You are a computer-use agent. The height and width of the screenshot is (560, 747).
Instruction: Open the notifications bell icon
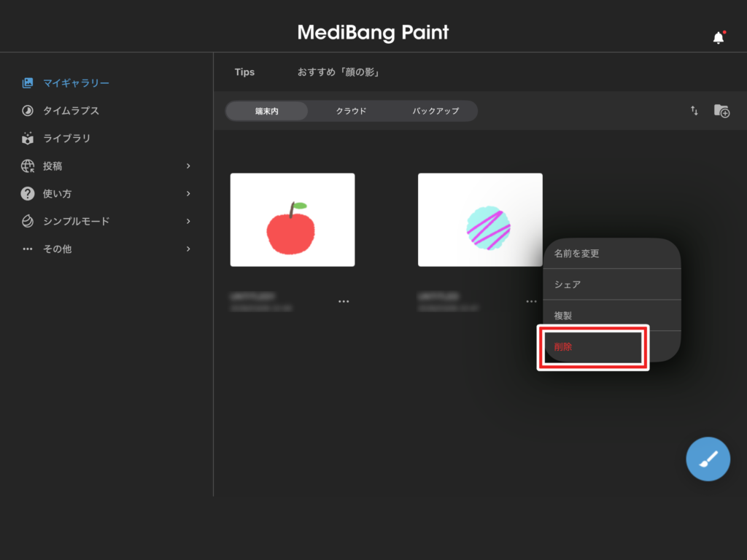pyautogui.click(x=719, y=38)
